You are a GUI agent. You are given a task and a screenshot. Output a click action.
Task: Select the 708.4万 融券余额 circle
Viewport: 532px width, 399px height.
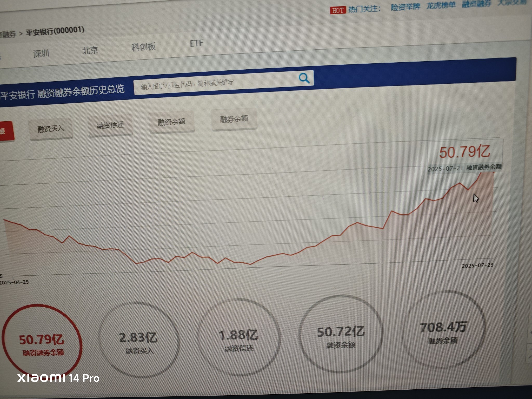[x=443, y=330]
